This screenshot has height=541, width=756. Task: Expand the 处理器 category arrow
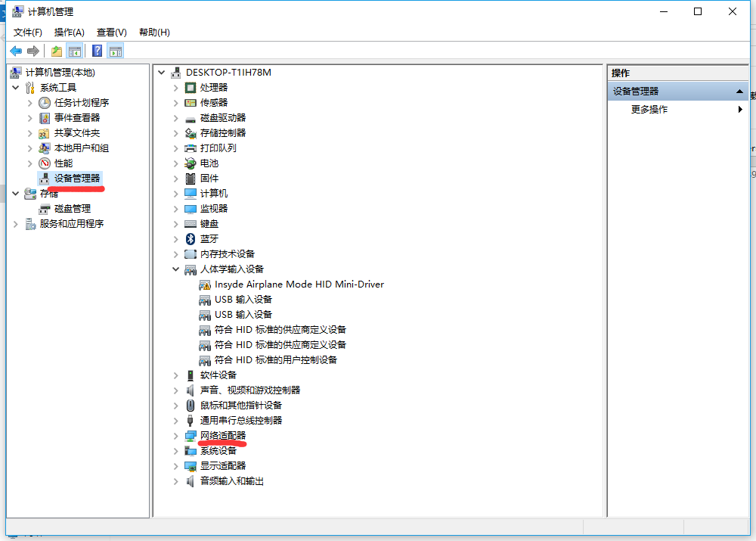coord(176,88)
